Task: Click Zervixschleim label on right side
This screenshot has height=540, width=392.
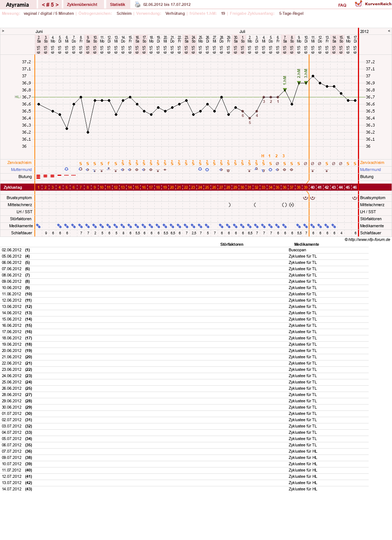Action: pos(372,162)
